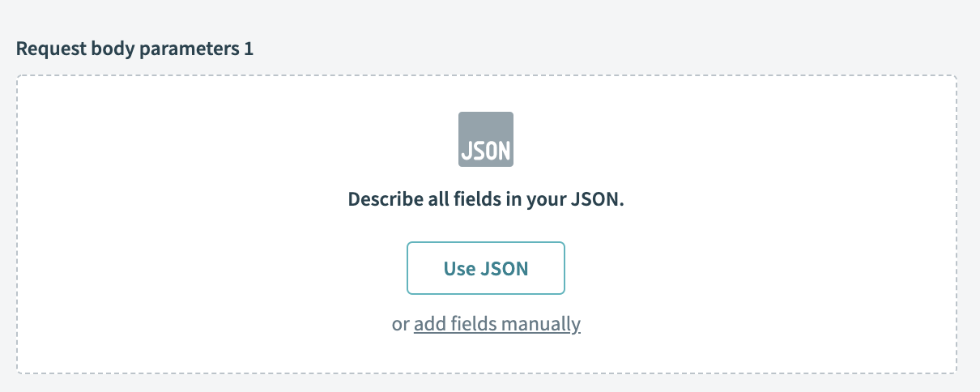Click the number 1 in the heading
Screen dimensions: 980x392
coord(249,49)
